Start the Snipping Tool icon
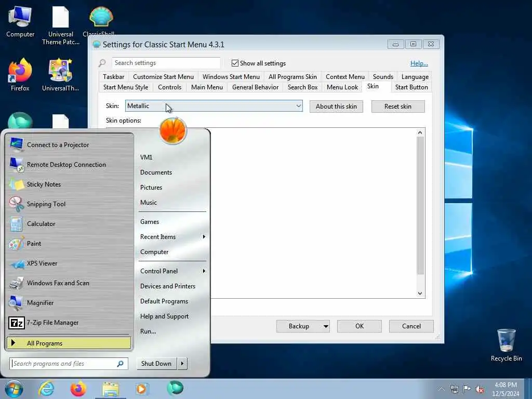 [16, 204]
